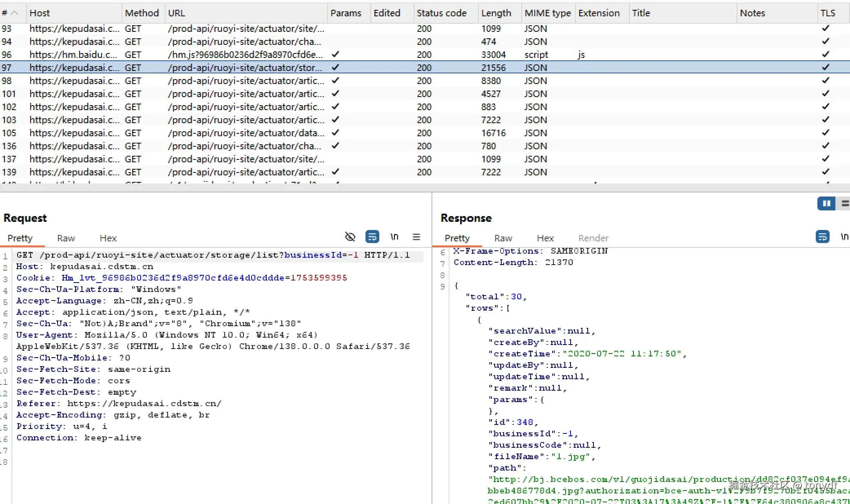Click TLS checkmark on row 97
Viewport: 850px width, 504px height.
pyautogui.click(x=826, y=67)
